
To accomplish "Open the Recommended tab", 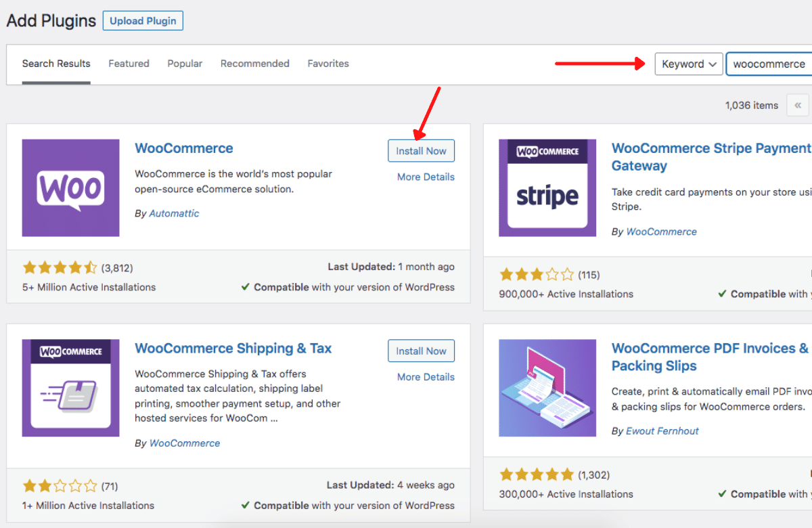I will pyautogui.click(x=254, y=64).
